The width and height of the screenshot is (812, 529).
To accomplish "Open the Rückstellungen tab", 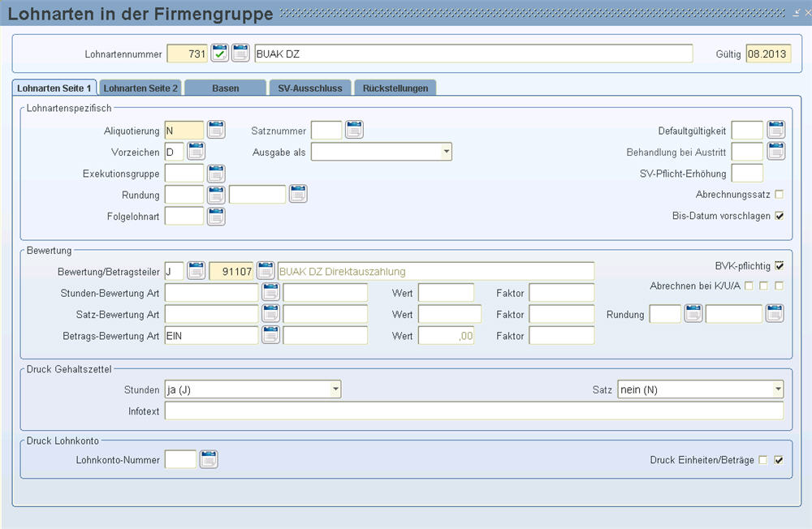I will [395, 88].
